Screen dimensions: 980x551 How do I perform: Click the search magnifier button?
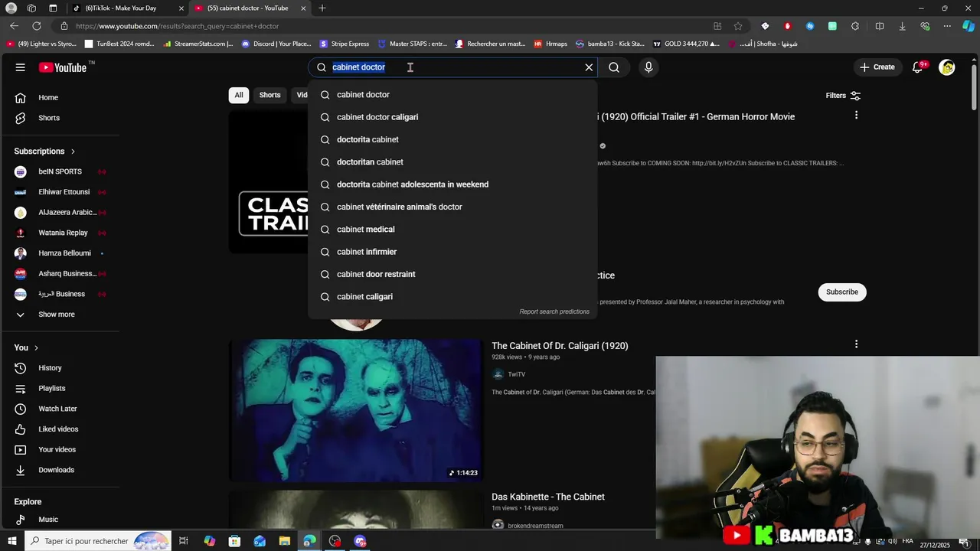tap(614, 67)
